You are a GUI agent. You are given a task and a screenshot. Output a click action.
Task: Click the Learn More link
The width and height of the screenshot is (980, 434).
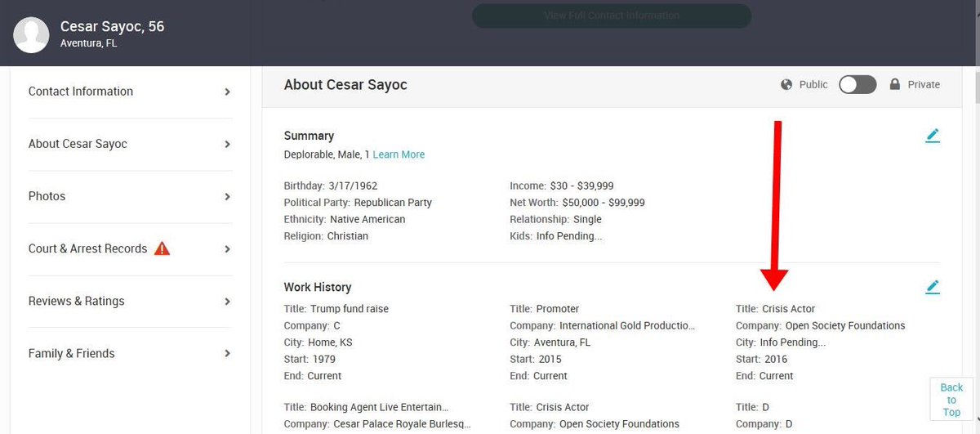[x=399, y=154]
